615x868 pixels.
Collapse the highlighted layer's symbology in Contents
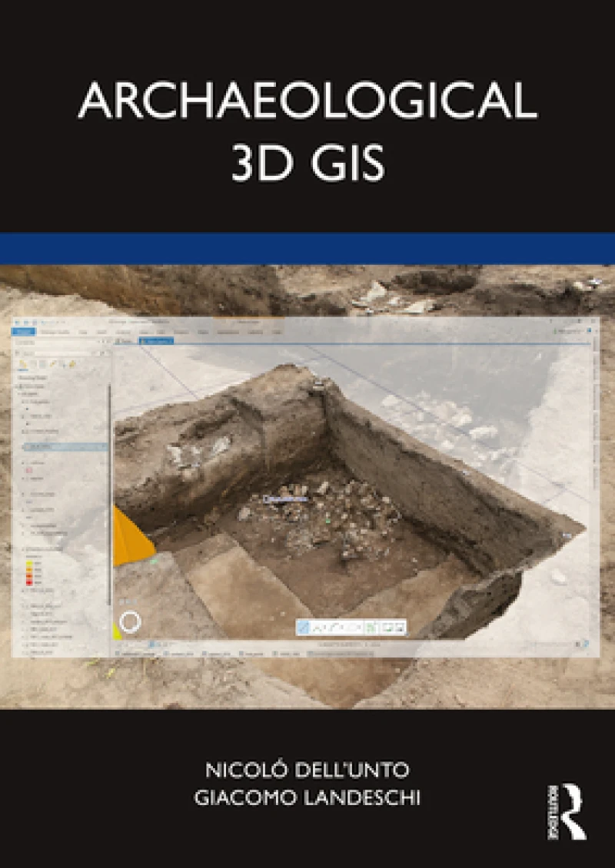click(x=16, y=446)
